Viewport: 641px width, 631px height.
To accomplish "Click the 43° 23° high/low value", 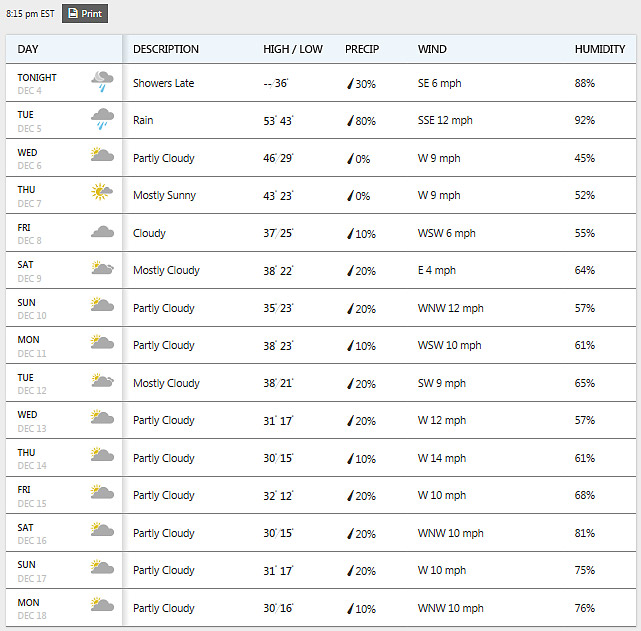I will click(278, 196).
